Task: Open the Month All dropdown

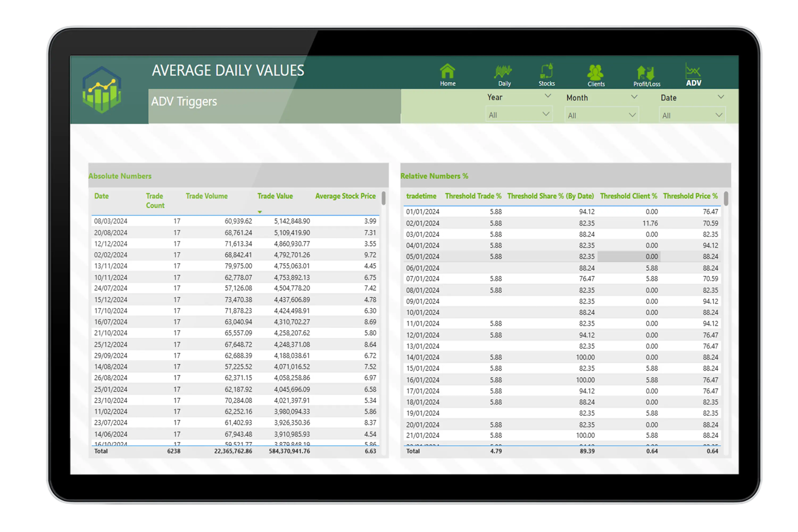Action: tap(601, 115)
